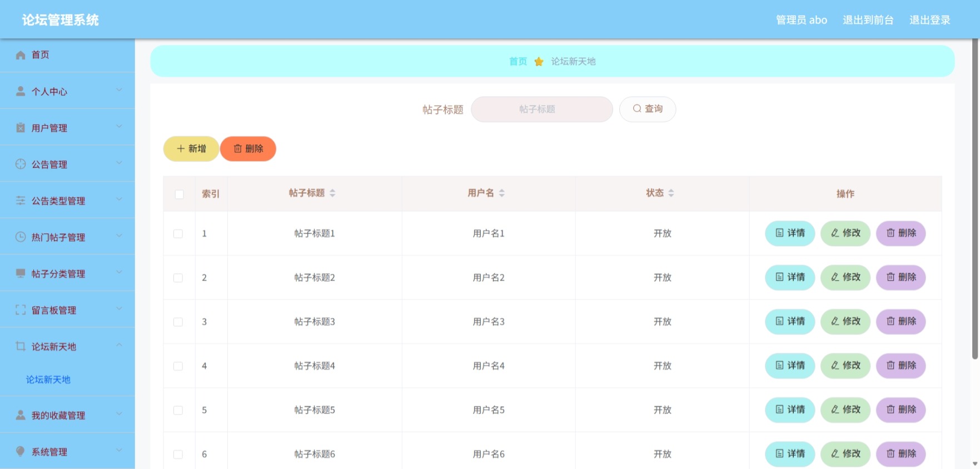Sort the 帖子标题 column using its arrows
The width and height of the screenshot is (980, 469).
pos(332,193)
